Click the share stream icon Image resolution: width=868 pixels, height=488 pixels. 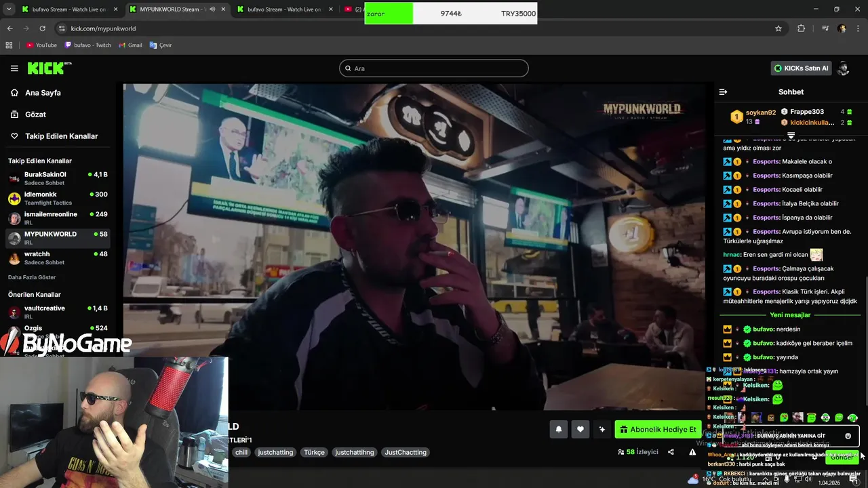[671, 452]
